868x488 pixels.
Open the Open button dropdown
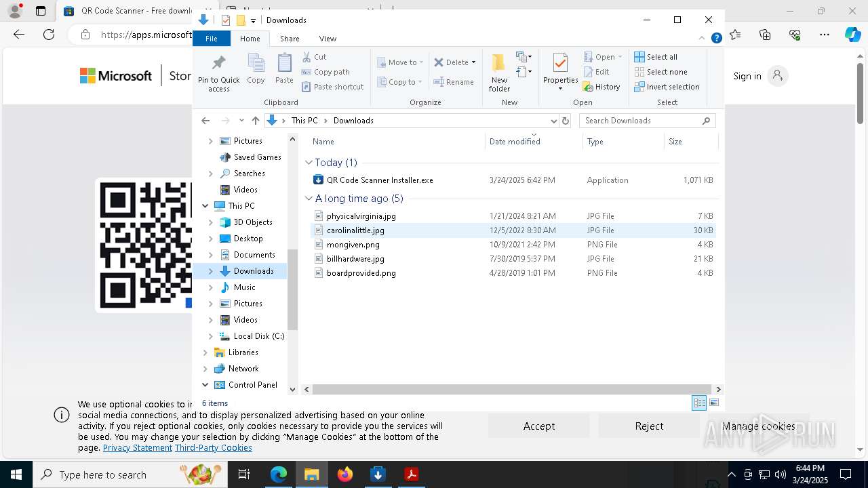[x=620, y=57]
